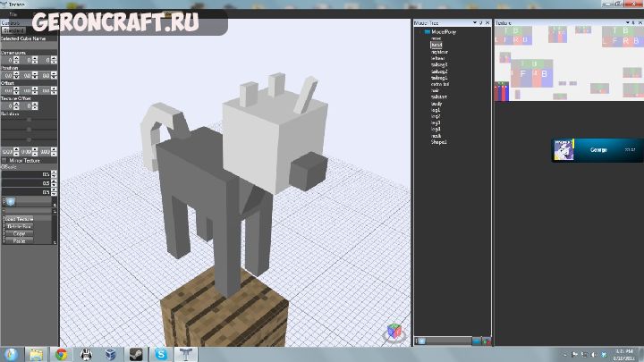Click the black-and-white striped taskbar icon

click(86, 354)
